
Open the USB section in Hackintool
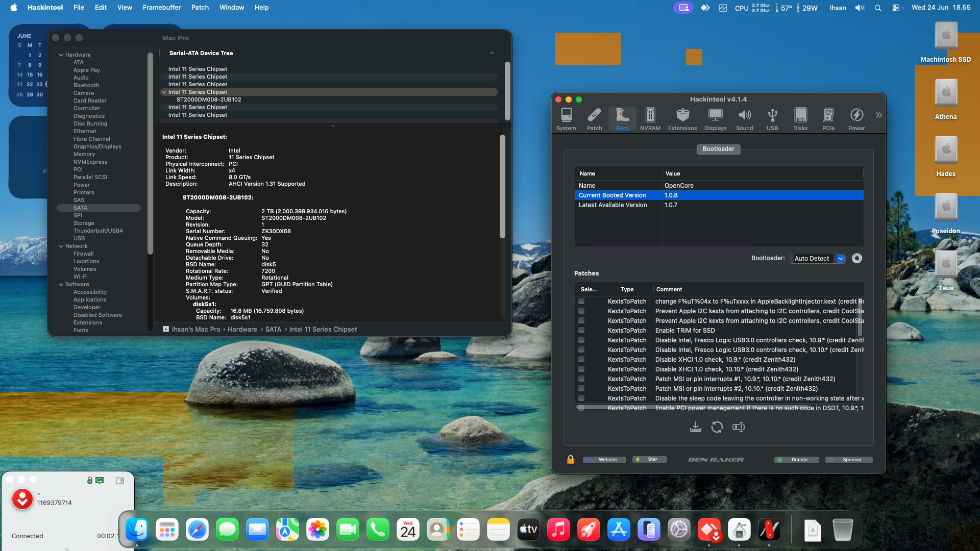pyautogui.click(x=772, y=119)
